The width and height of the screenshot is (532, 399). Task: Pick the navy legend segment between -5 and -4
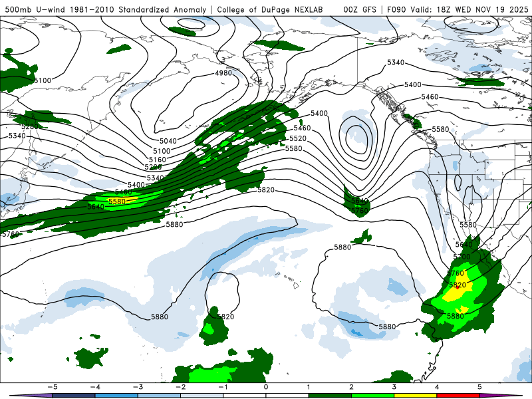(x=74, y=396)
